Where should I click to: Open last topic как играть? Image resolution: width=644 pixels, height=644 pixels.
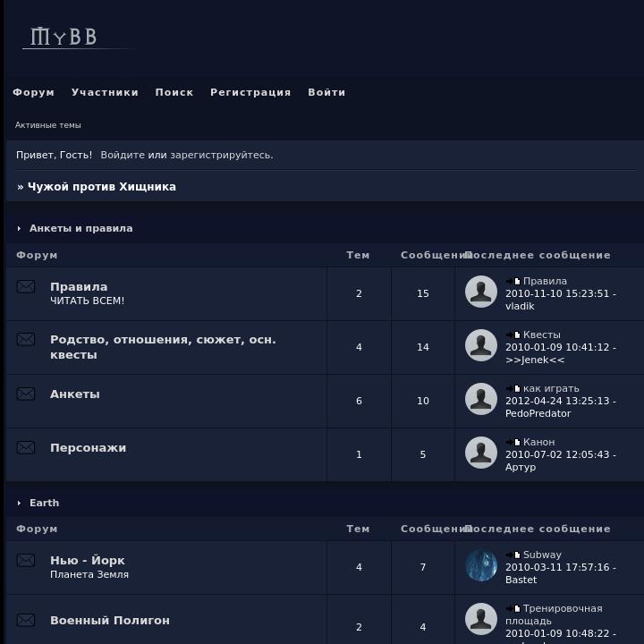551,388
